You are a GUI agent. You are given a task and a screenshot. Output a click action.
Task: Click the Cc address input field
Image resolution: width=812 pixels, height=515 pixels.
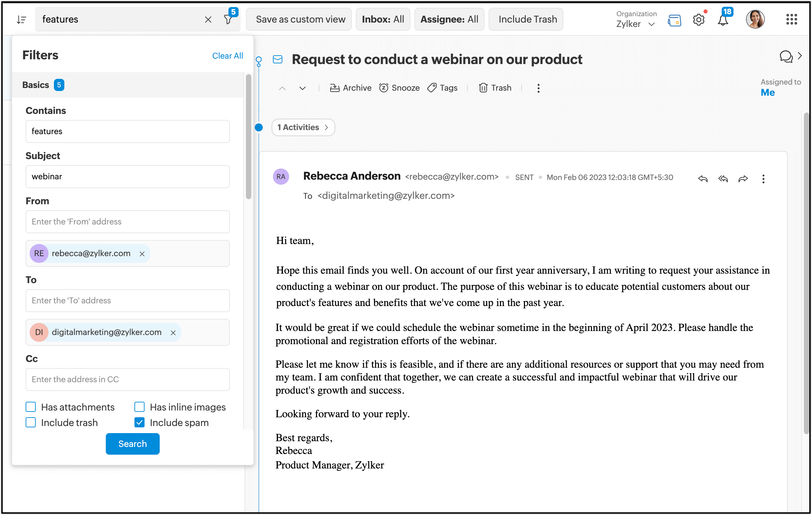[127, 380]
